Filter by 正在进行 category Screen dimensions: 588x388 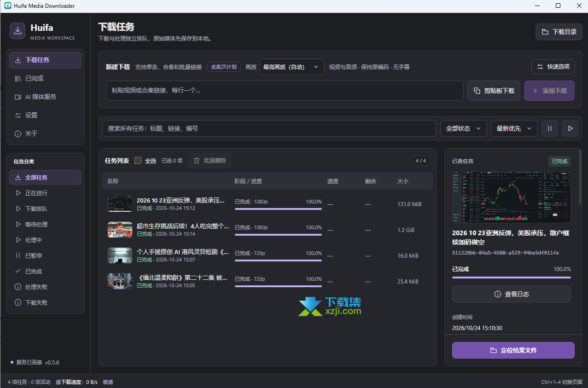(x=45, y=193)
